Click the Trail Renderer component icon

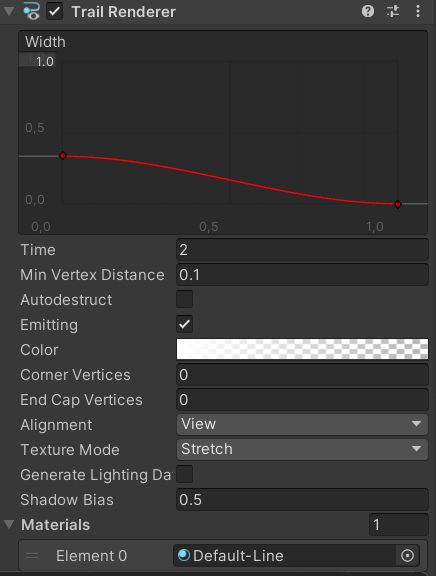point(32,11)
